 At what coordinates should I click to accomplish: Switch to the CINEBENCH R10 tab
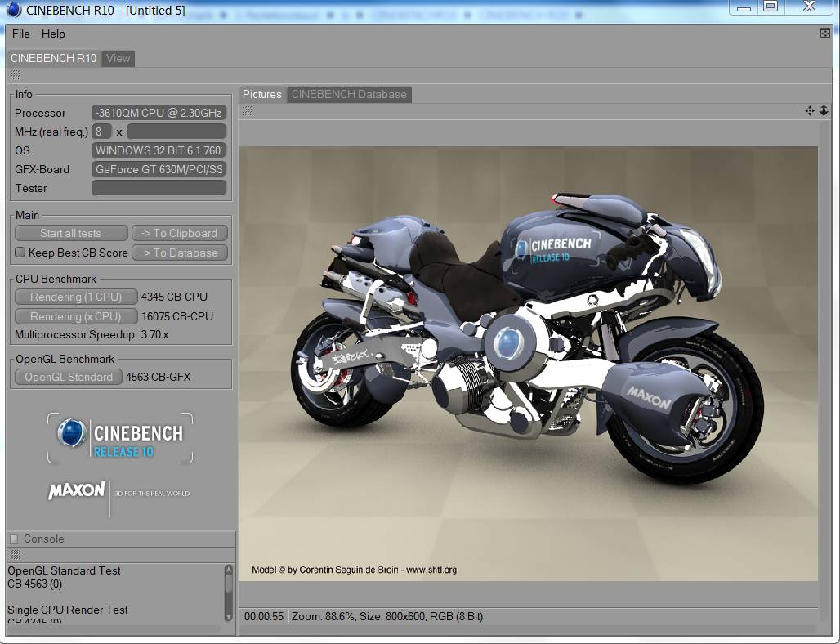54,58
